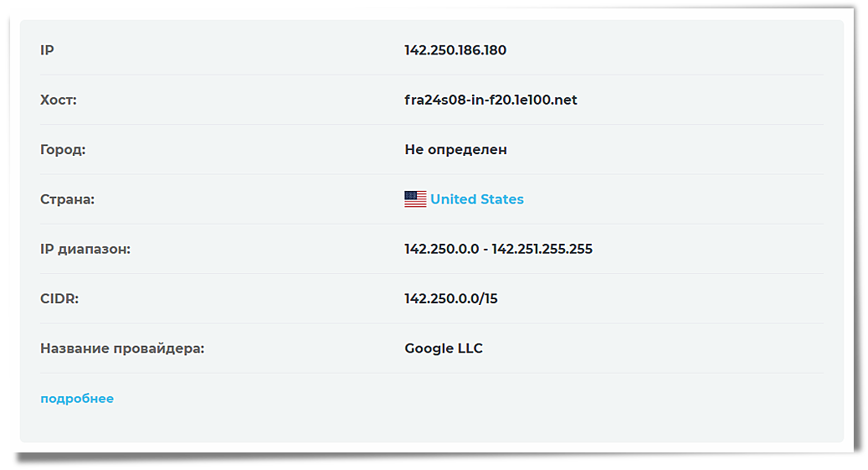The width and height of the screenshot is (868, 470).
Task: Click blank space right of the подробнее link
Action: tap(469, 399)
